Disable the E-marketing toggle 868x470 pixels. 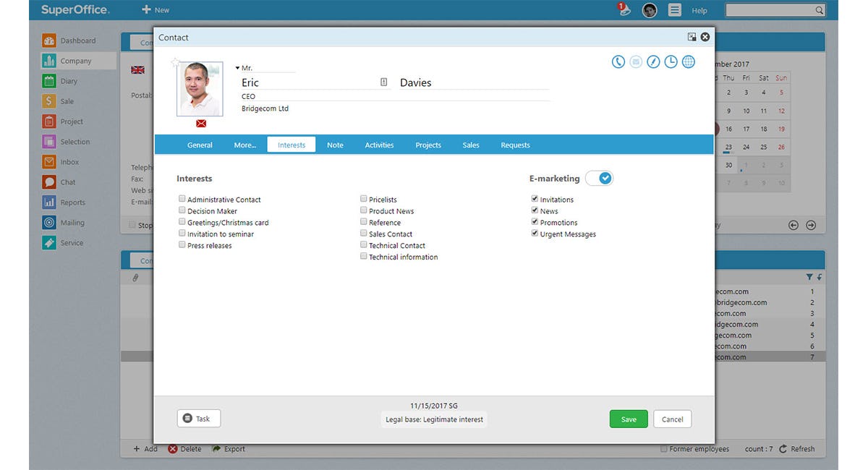[599, 177]
